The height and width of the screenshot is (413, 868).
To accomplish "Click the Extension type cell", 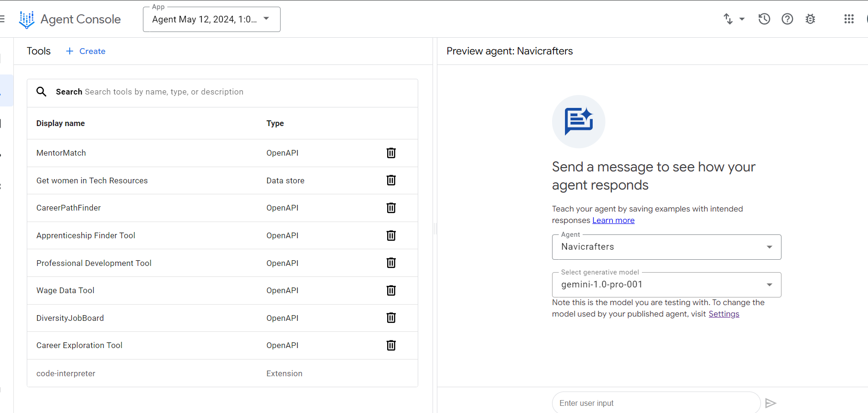I will click(284, 373).
